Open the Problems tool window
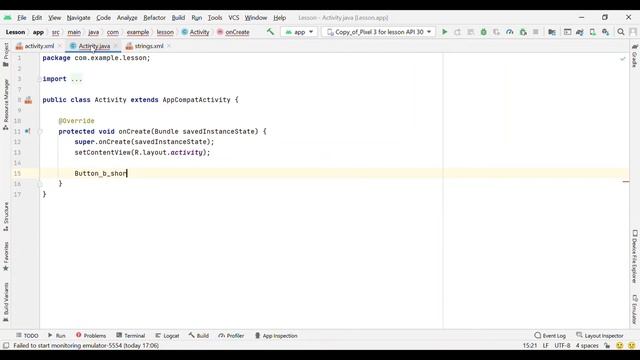This screenshot has height=360, width=640. tap(91, 336)
